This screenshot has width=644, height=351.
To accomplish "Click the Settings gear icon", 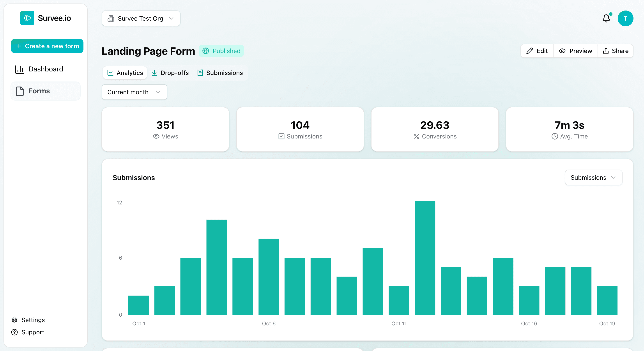I will pos(14,320).
